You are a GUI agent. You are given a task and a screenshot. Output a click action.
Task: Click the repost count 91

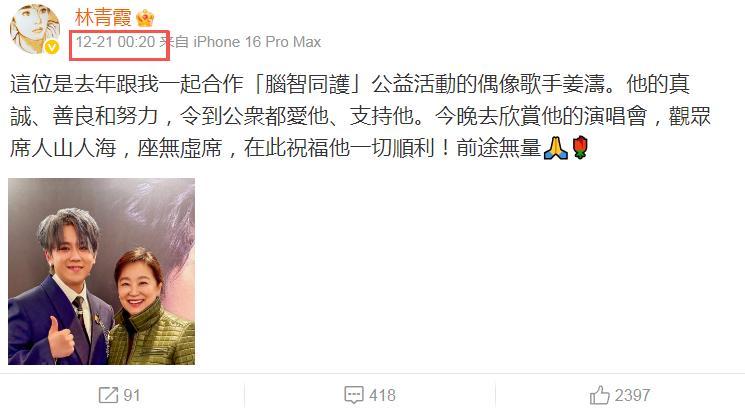click(x=132, y=395)
